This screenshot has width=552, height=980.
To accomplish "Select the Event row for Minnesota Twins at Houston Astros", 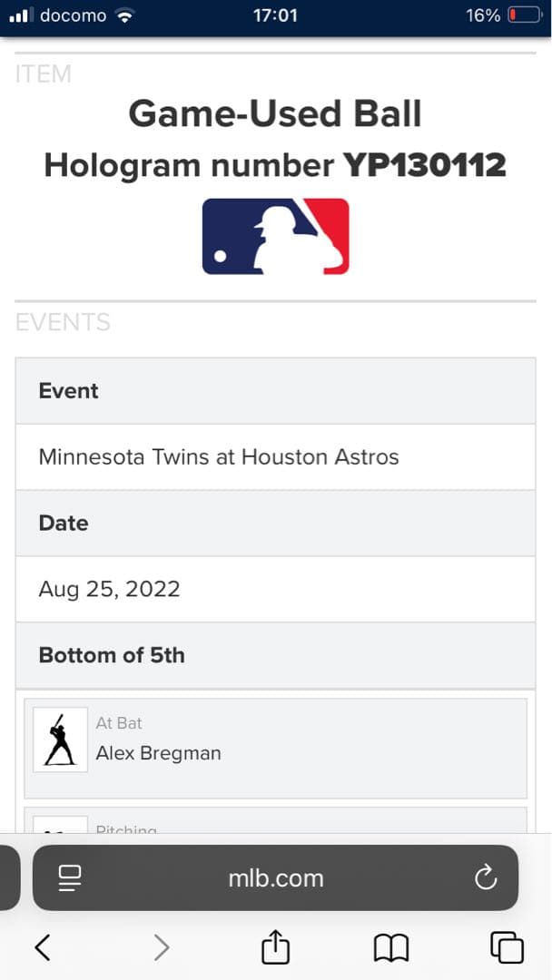I will pyautogui.click(x=218, y=456).
